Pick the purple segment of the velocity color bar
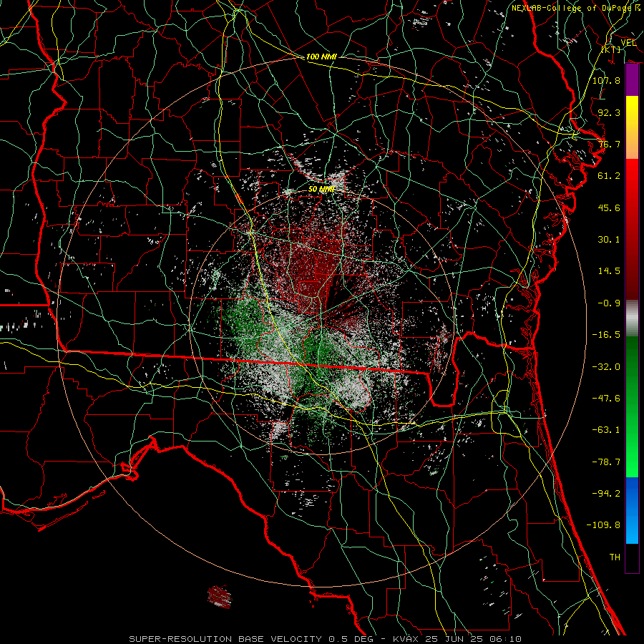 632,79
